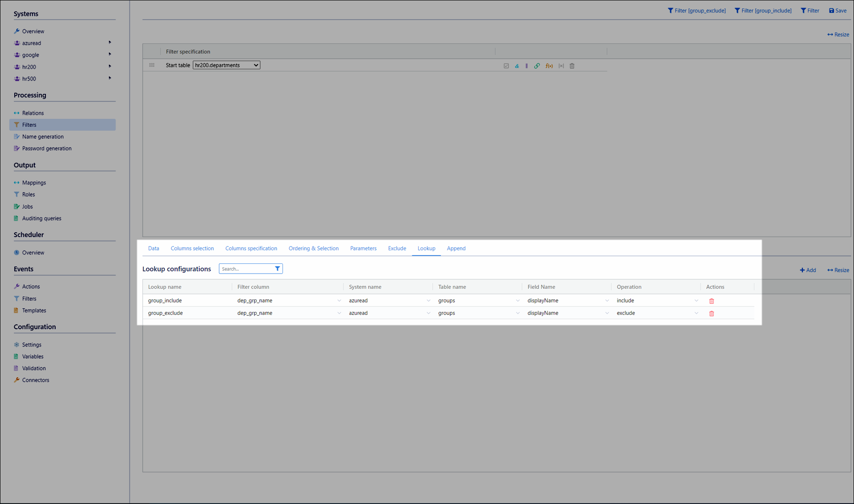Click the lookup Search input field

click(x=246, y=269)
